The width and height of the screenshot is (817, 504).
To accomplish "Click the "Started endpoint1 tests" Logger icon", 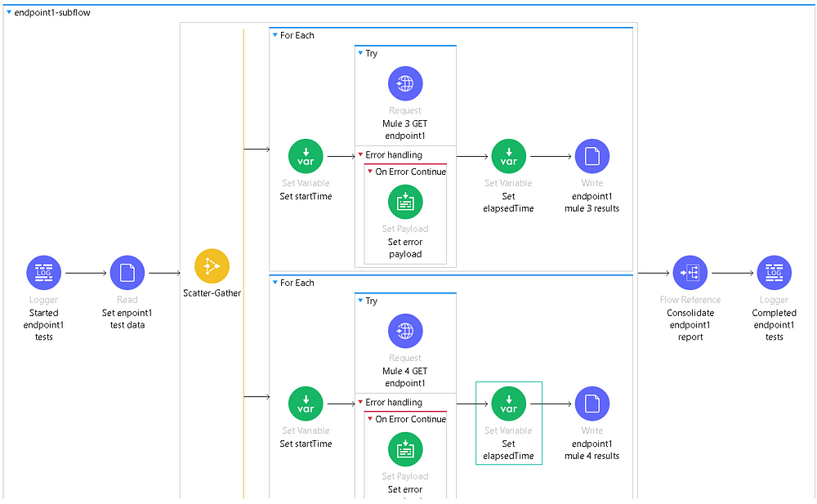I will [x=43, y=272].
